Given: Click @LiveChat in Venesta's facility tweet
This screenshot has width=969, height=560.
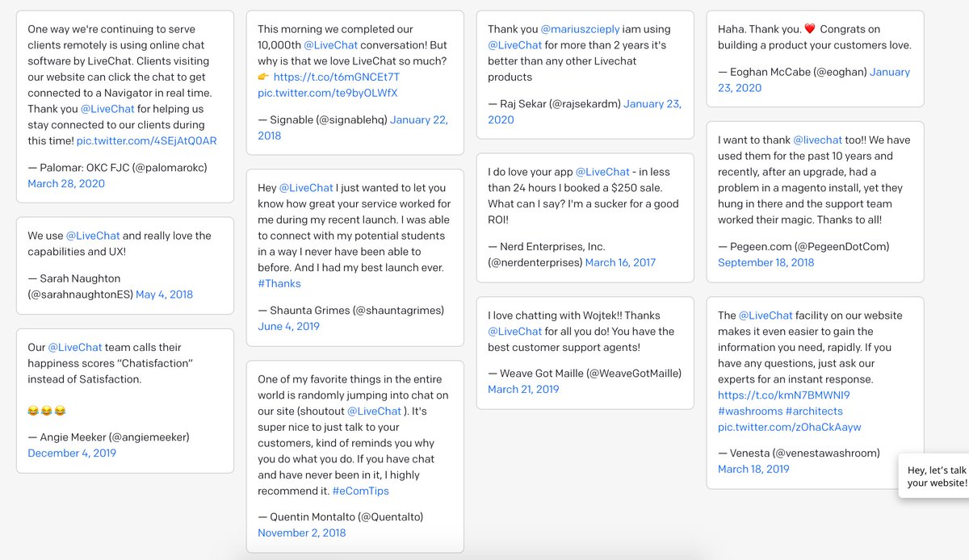Looking at the screenshot, I should click(x=766, y=316).
